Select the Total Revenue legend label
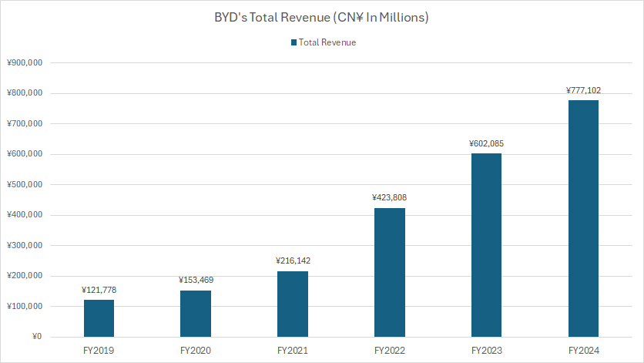Image resolution: width=644 pixels, height=363 pixels. (x=327, y=42)
